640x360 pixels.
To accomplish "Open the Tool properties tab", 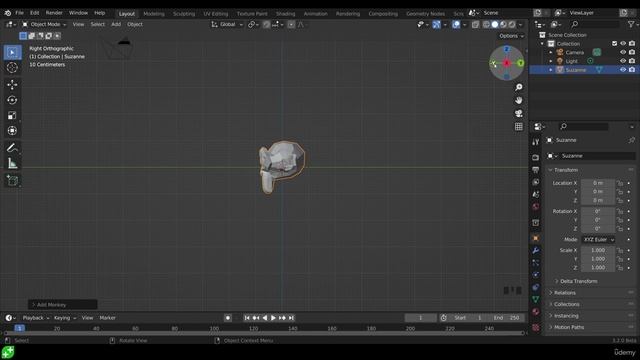I will pos(536,142).
